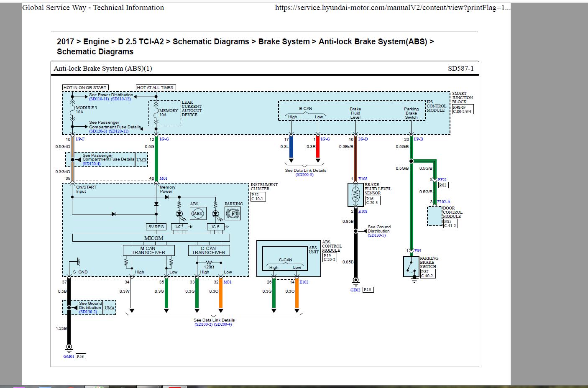Click the P.19 ABS control module reference
The image size is (588, 388).
point(327,255)
